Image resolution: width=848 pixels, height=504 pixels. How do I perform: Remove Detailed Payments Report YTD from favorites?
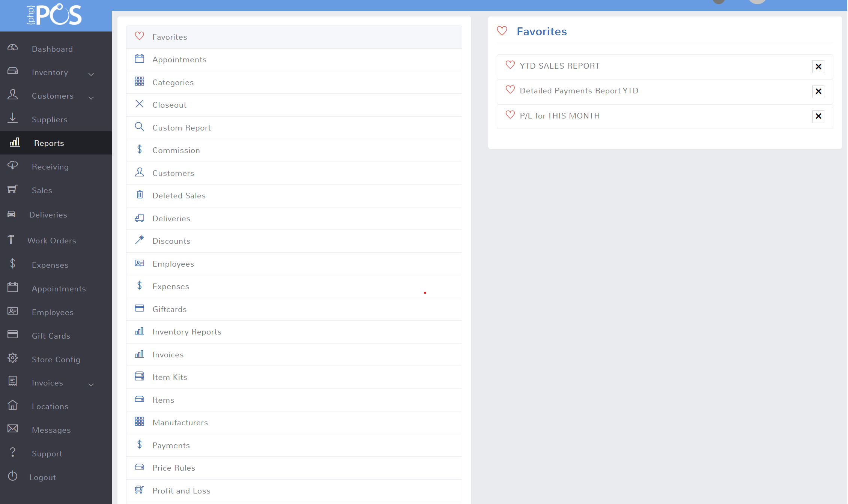[818, 91]
